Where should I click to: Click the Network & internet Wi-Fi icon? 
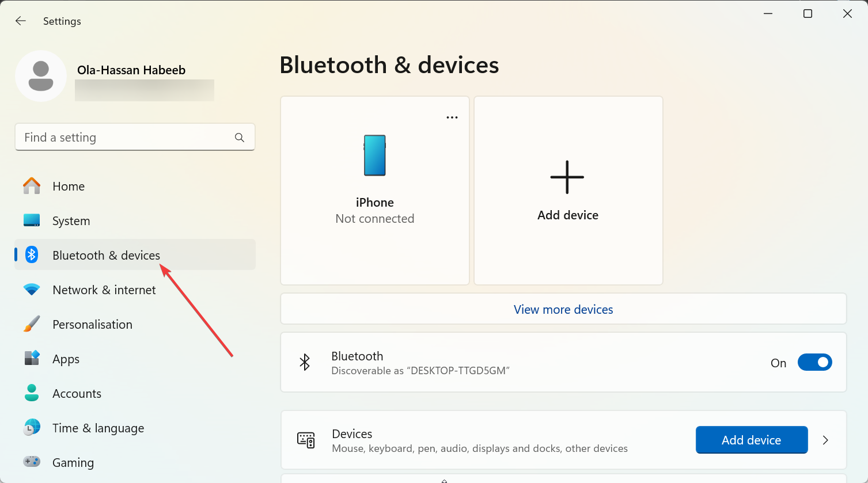[32, 290]
